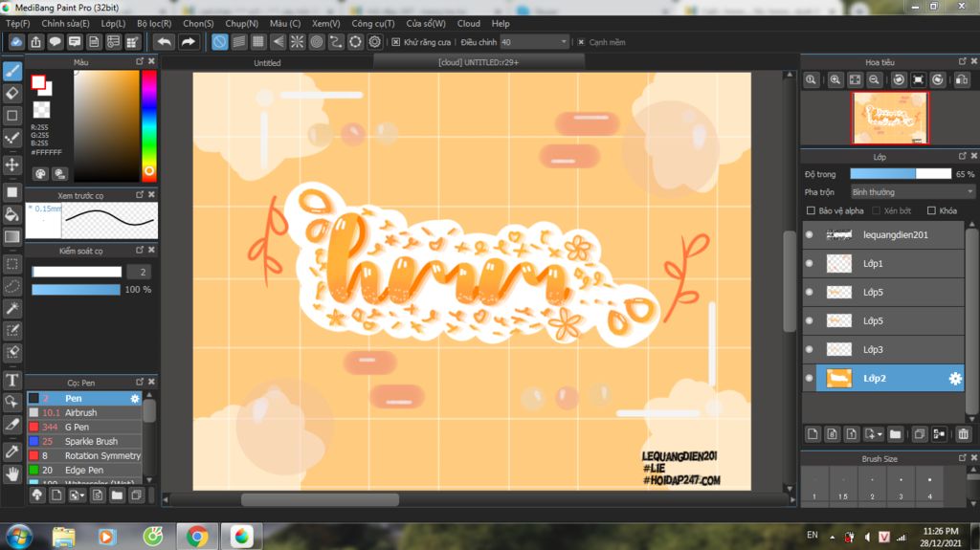
Task: Enable Bảo vệ alpha checkbox
Action: [x=811, y=210]
